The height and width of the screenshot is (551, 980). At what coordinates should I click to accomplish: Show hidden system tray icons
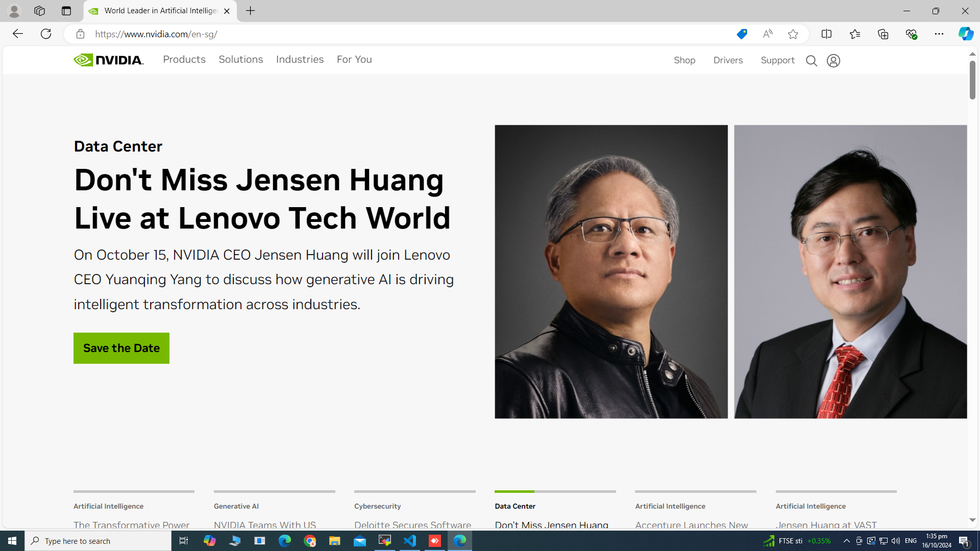846,541
